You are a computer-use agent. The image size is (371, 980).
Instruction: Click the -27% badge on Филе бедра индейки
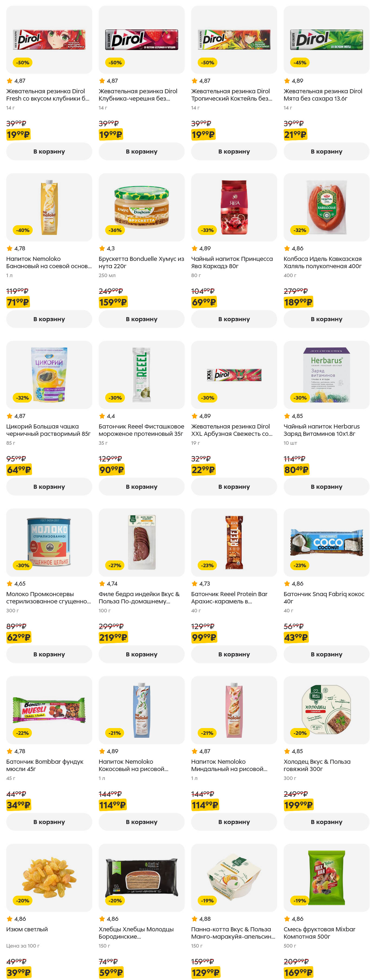coord(115,565)
